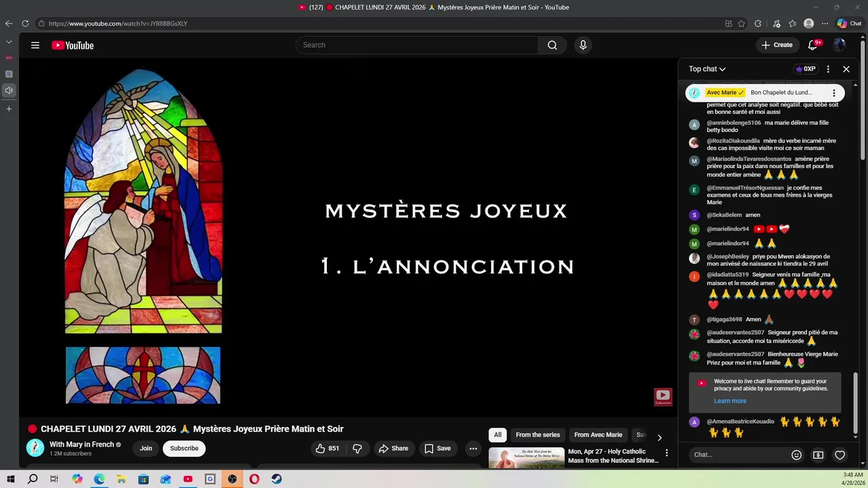Open YouTube notifications bell

[813, 45]
